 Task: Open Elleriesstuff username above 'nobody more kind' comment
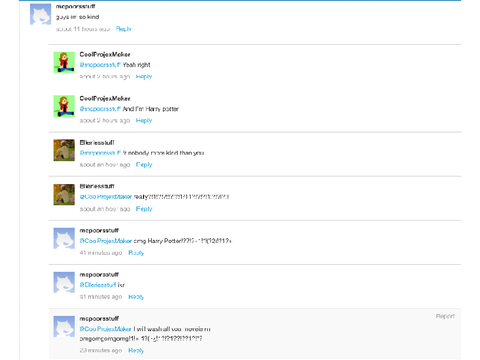(x=97, y=142)
